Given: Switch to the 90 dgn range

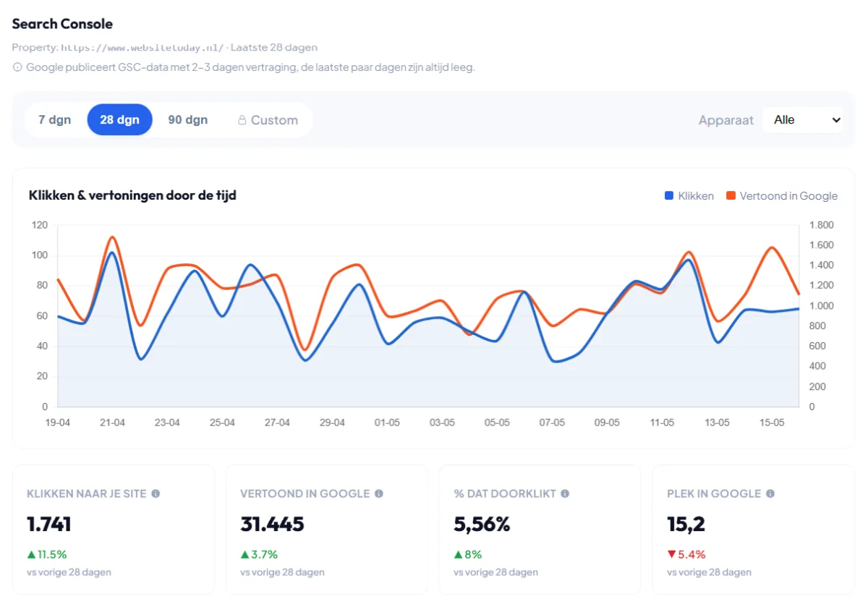Looking at the screenshot, I should coord(188,120).
